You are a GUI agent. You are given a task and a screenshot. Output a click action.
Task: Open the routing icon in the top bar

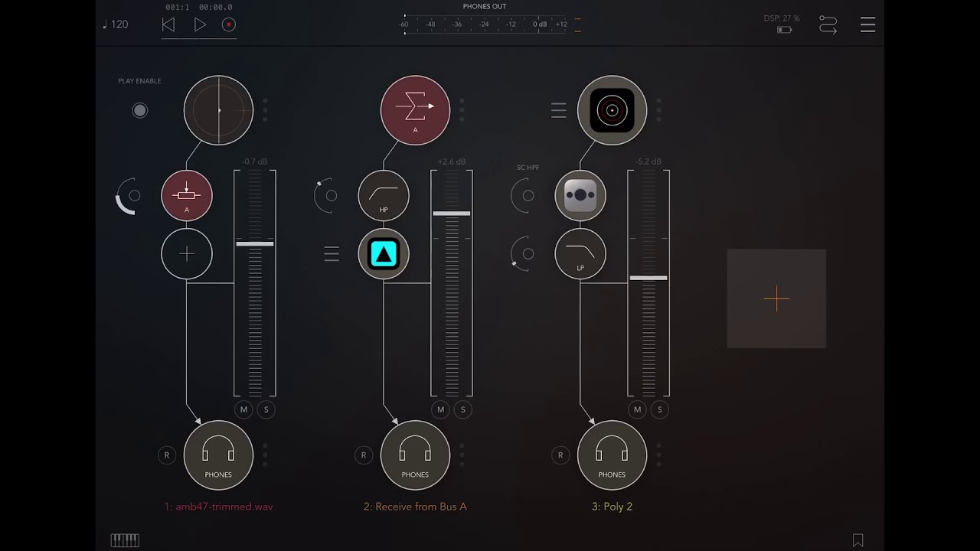point(828,24)
